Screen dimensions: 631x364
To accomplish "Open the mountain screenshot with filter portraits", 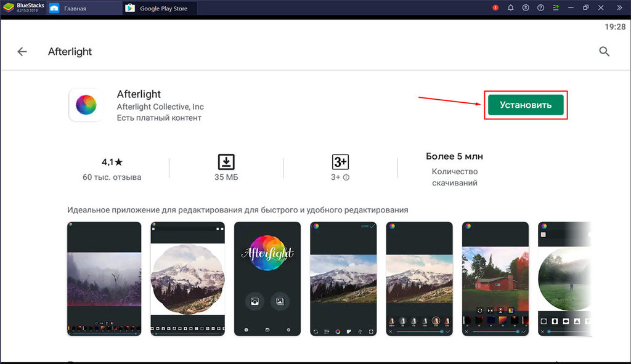I will tap(419, 279).
